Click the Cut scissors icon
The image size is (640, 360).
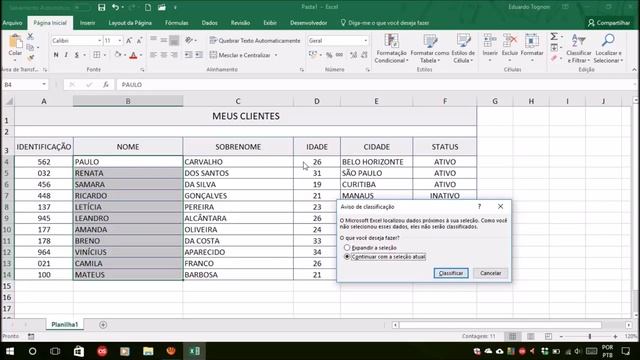click(30, 36)
